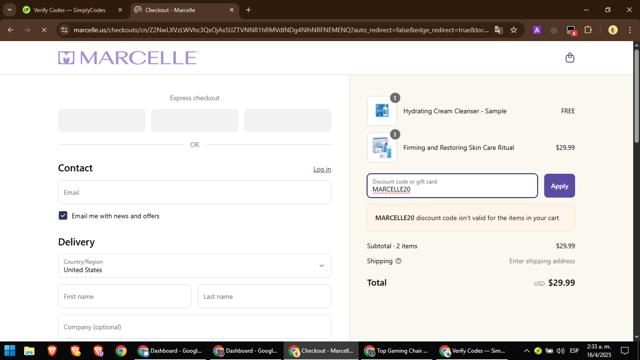Screen dimensions: 640x360
Task: Click the Log in link
Action: tap(322, 169)
